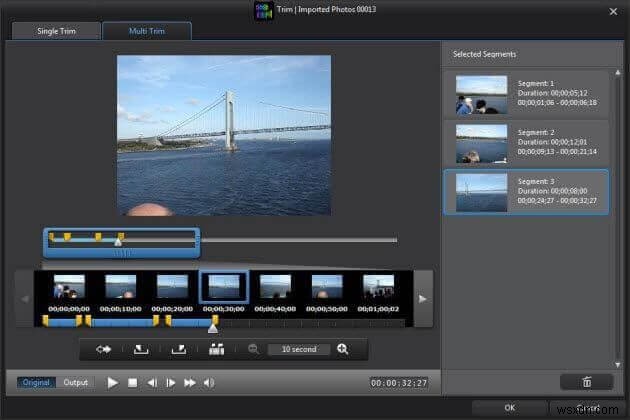The image size is (630, 420).
Task: Switch to Original preview mode
Action: (x=36, y=382)
